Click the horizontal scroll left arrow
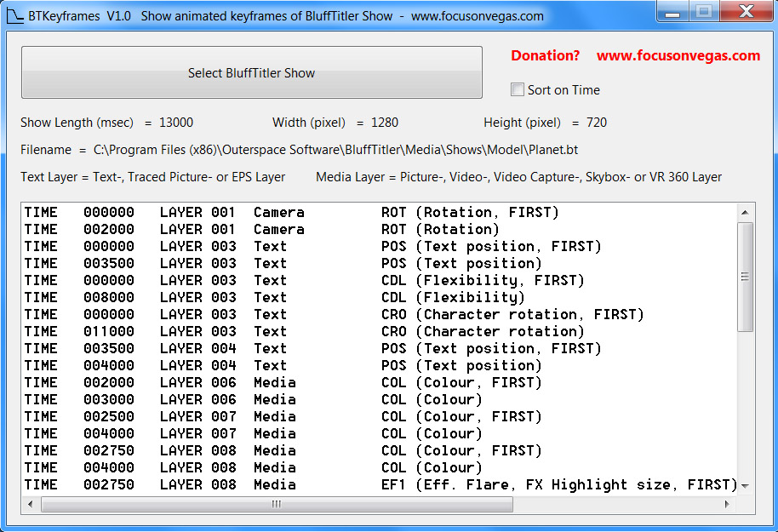This screenshot has height=532, width=778. pyautogui.click(x=31, y=504)
